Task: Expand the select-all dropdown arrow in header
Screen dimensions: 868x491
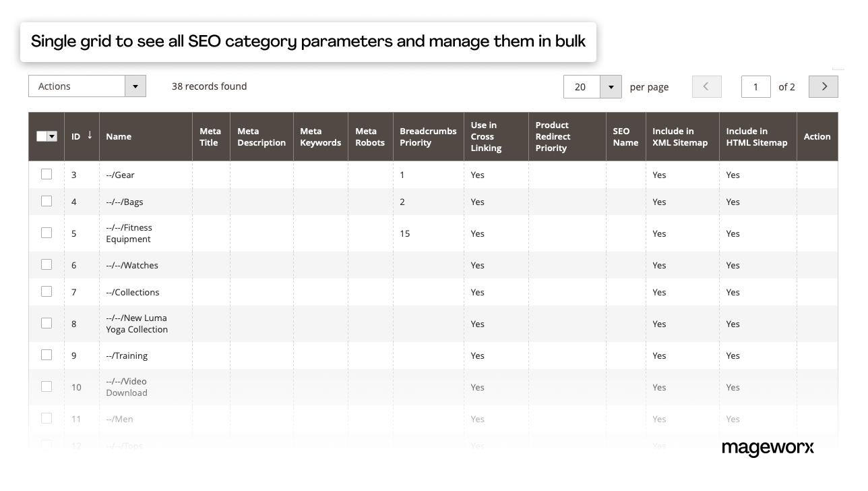Action: [x=51, y=136]
